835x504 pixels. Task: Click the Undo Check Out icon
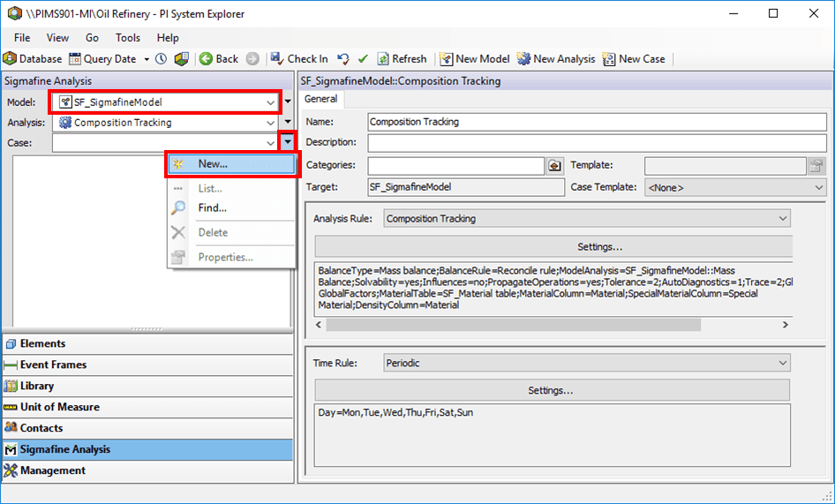tap(344, 58)
